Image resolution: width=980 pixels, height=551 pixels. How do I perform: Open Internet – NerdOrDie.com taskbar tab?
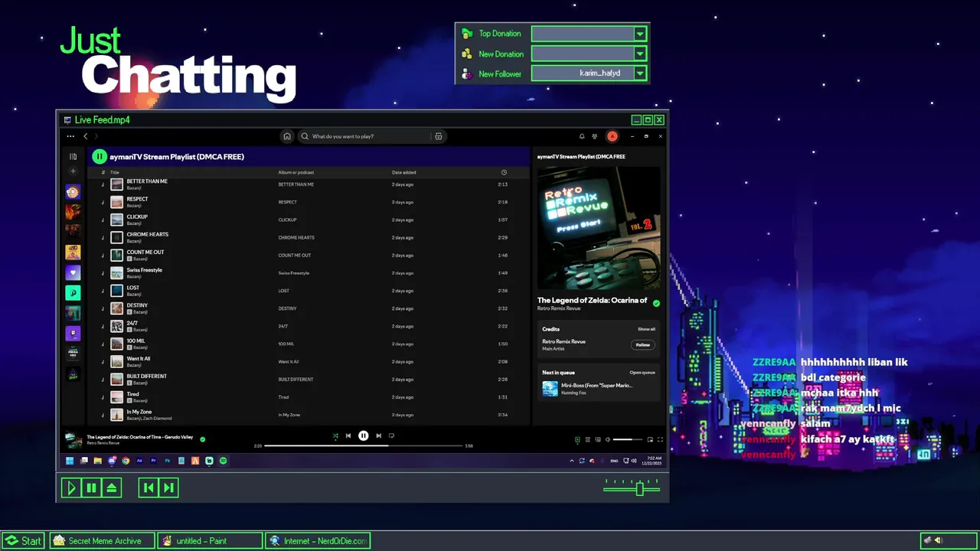318,541
